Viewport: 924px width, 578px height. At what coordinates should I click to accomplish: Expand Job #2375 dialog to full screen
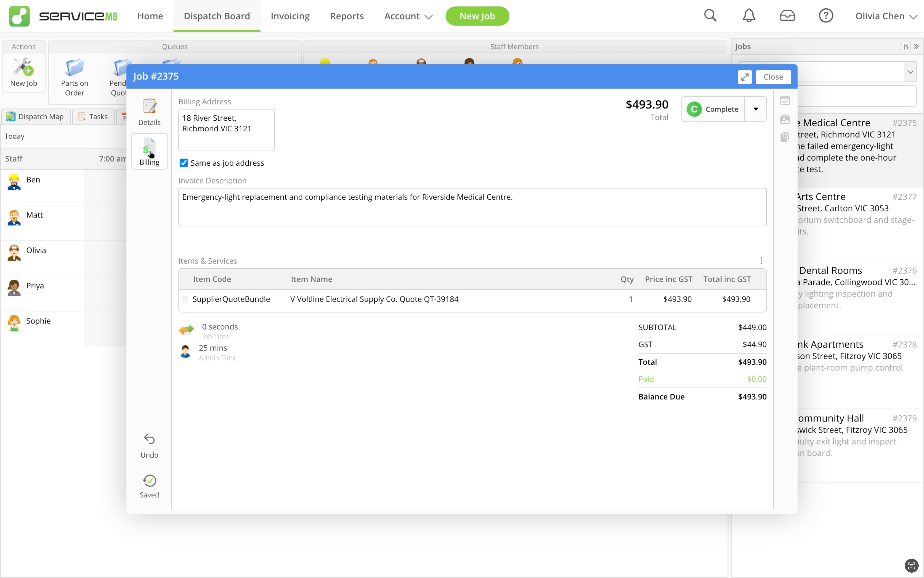point(745,77)
